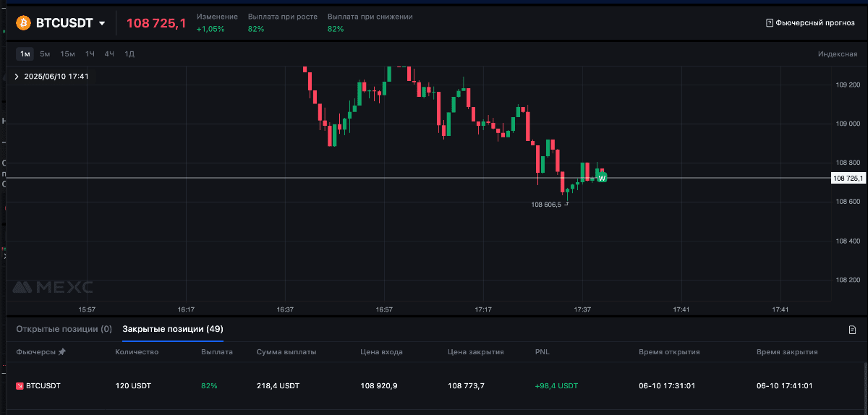Click the 16:57 time axis label
The height and width of the screenshot is (415, 868).
(384, 309)
